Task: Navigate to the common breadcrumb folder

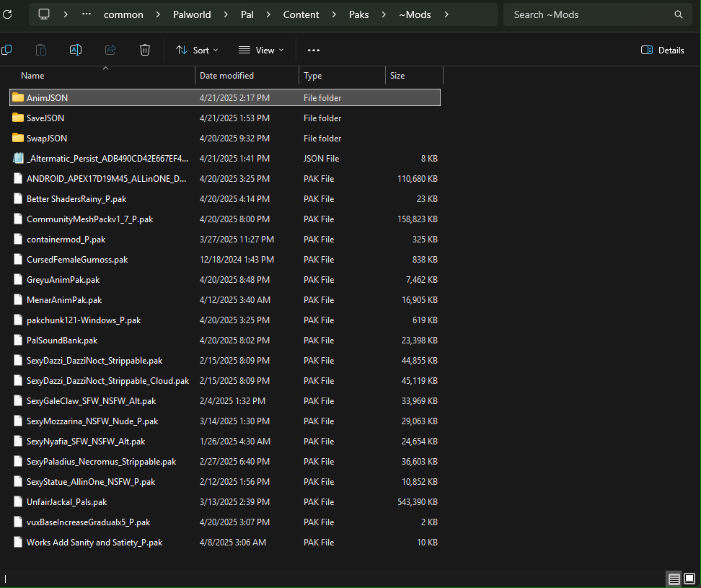Action: tap(123, 14)
